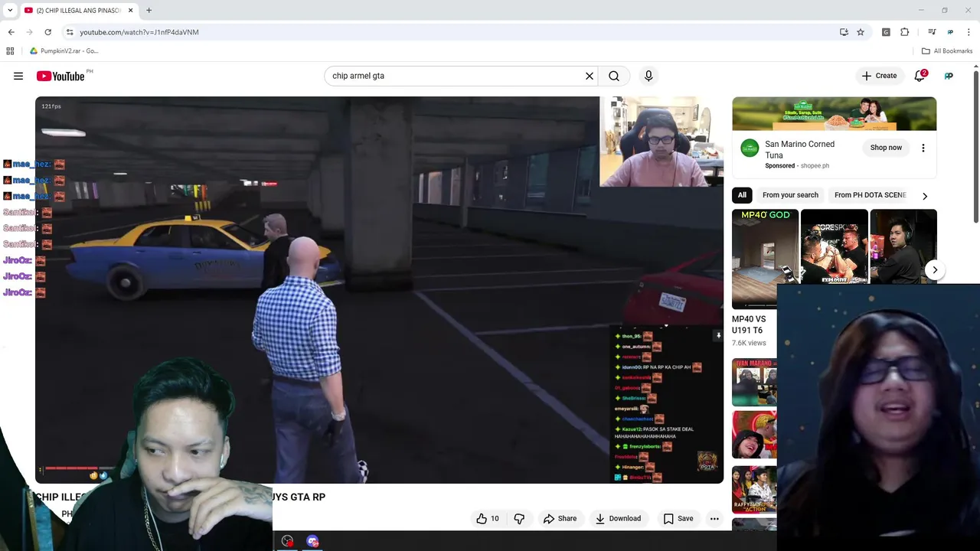Image resolution: width=980 pixels, height=551 pixels.
Task: Open the YouTube notifications bell
Action: (920, 76)
